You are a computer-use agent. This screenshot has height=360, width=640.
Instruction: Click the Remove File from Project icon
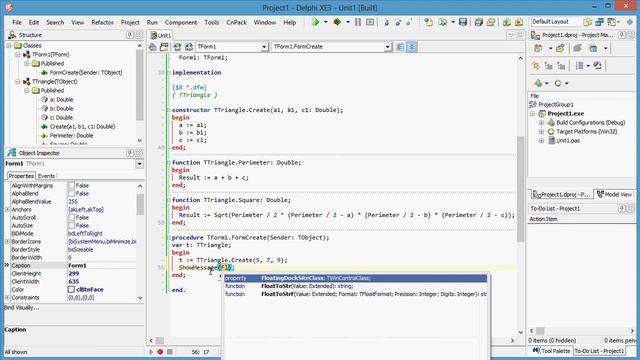[x=519, y=22]
